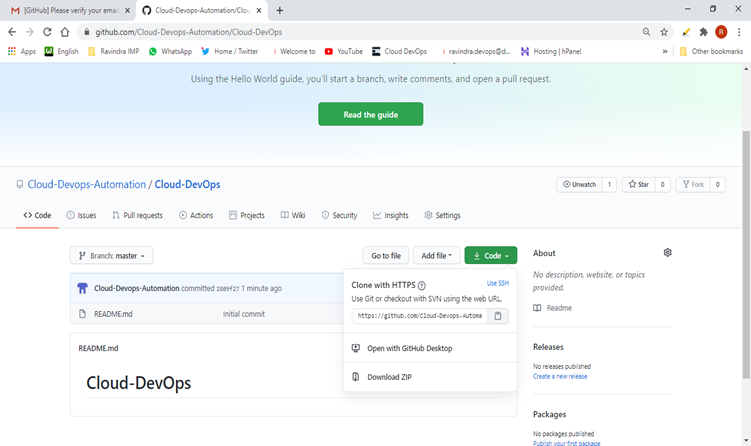This screenshot has width=751, height=446.
Task: Open the Initial commit message link
Action: coord(244,314)
